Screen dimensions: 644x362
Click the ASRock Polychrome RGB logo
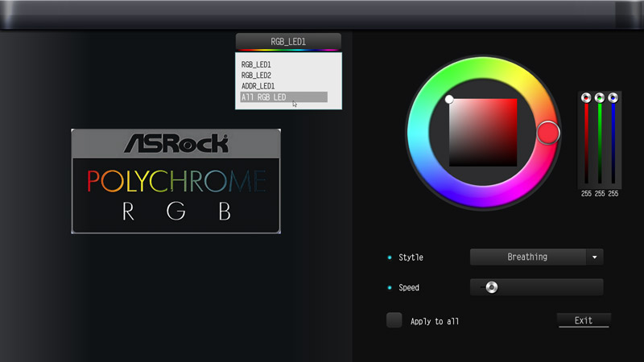point(175,182)
